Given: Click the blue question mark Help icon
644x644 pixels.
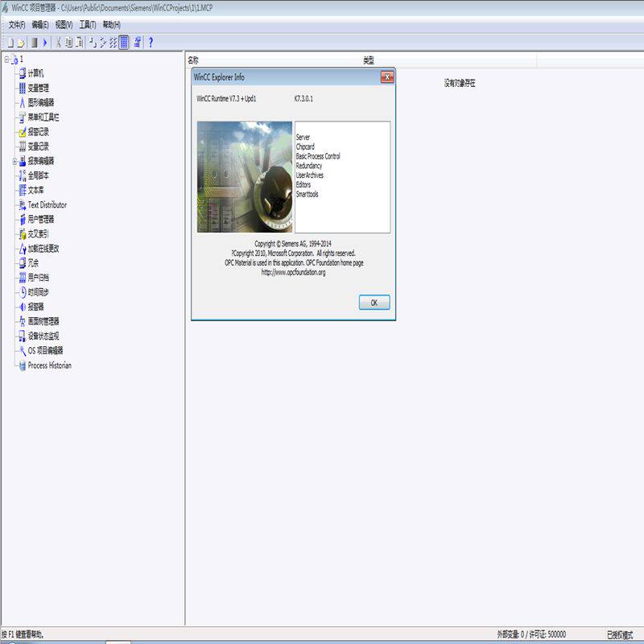Looking at the screenshot, I should pos(151,43).
